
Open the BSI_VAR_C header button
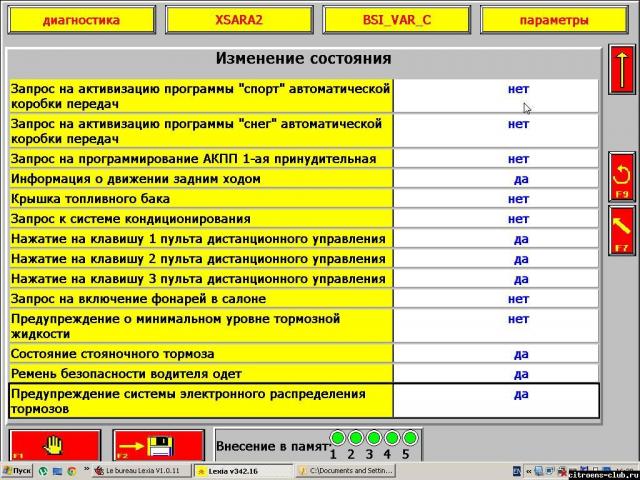[397, 20]
